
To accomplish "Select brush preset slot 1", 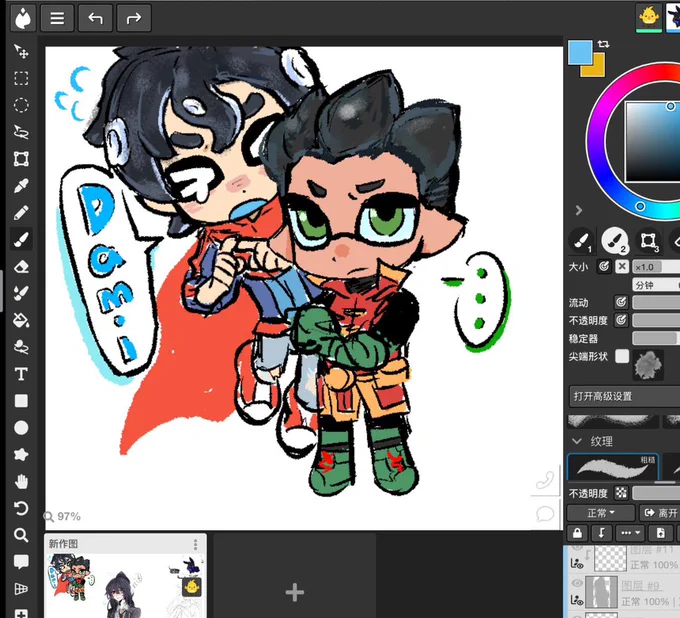I will click(582, 240).
